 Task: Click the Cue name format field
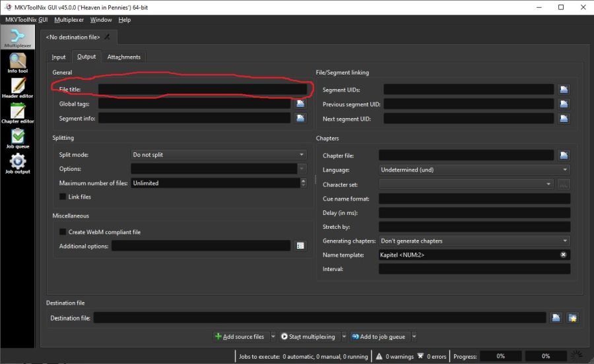(x=475, y=198)
